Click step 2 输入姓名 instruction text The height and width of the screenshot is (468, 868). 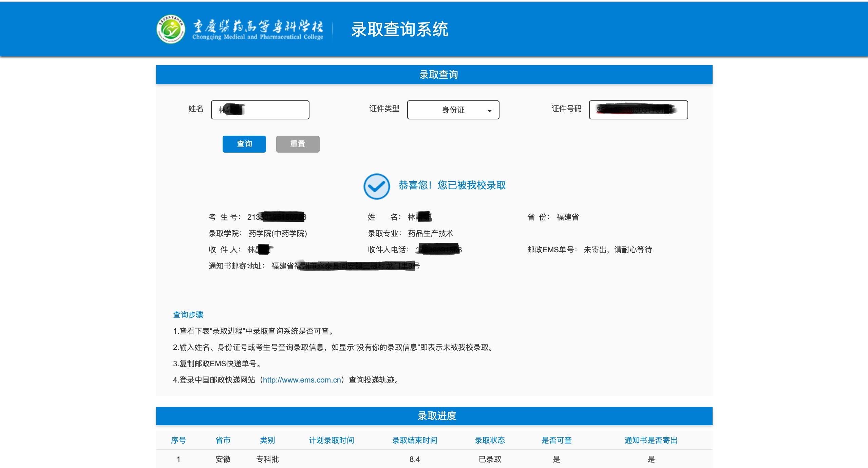[x=334, y=347]
